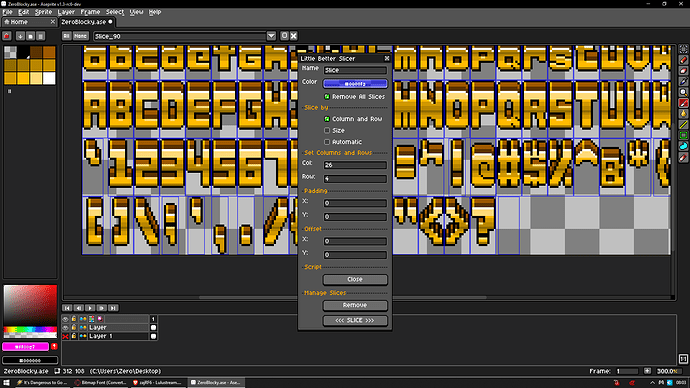The width and height of the screenshot is (690, 388).
Task: Select the Column and Row option
Action: pos(327,119)
